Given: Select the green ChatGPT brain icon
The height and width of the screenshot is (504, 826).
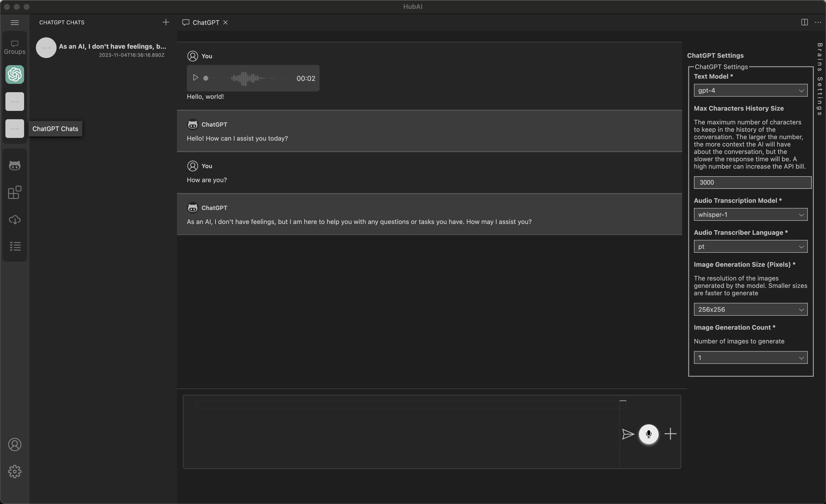Looking at the screenshot, I should pos(15,74).
